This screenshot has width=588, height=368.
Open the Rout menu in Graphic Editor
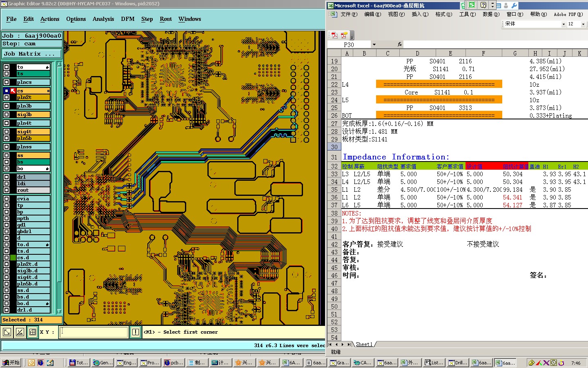coord(166,19)
